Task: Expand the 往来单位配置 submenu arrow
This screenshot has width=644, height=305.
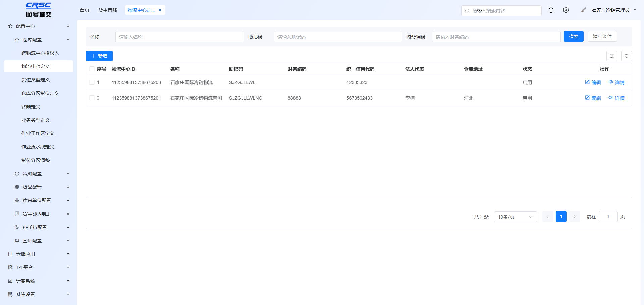Action: [68, 200]
